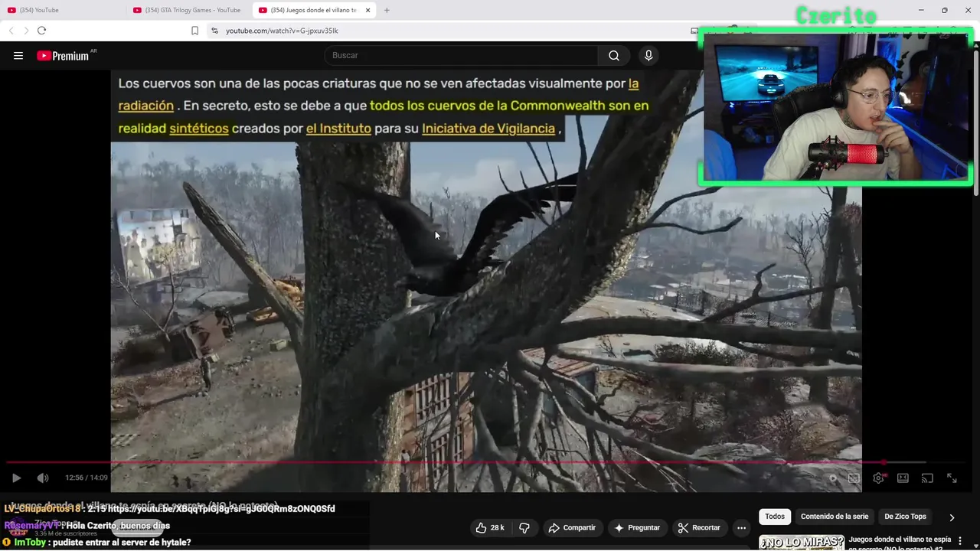980x551 pixels.
Task: Open a new browser tab
Action: [x=387, y=10]
